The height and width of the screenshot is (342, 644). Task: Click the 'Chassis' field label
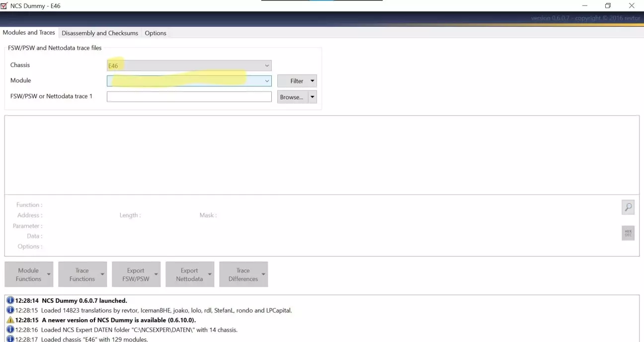(20, 65)
